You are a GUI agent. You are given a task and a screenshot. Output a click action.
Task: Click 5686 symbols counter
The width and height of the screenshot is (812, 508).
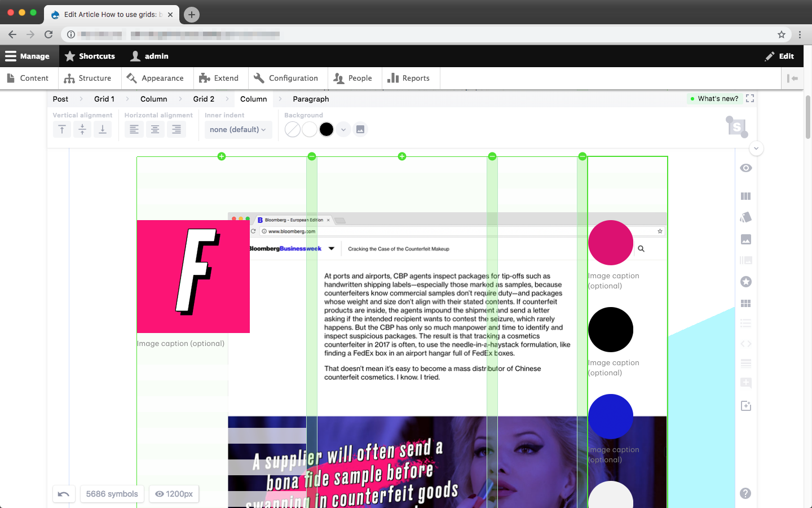point(112,494)
